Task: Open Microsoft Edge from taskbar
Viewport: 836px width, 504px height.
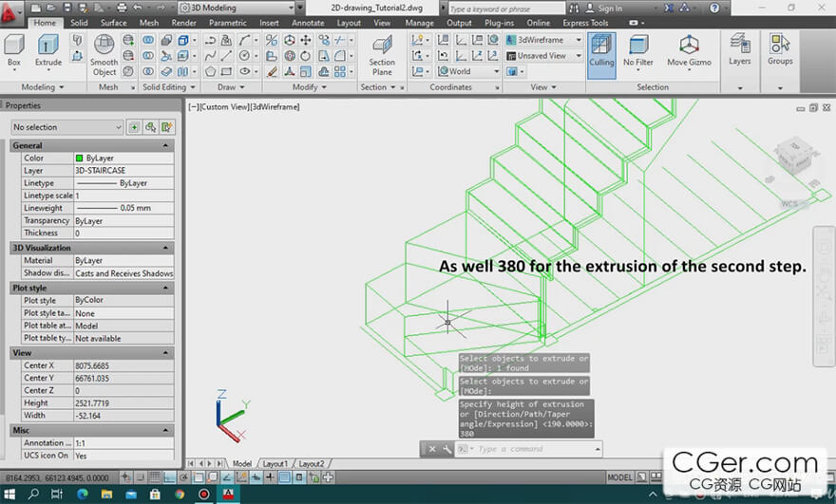Action: point(82,495)
